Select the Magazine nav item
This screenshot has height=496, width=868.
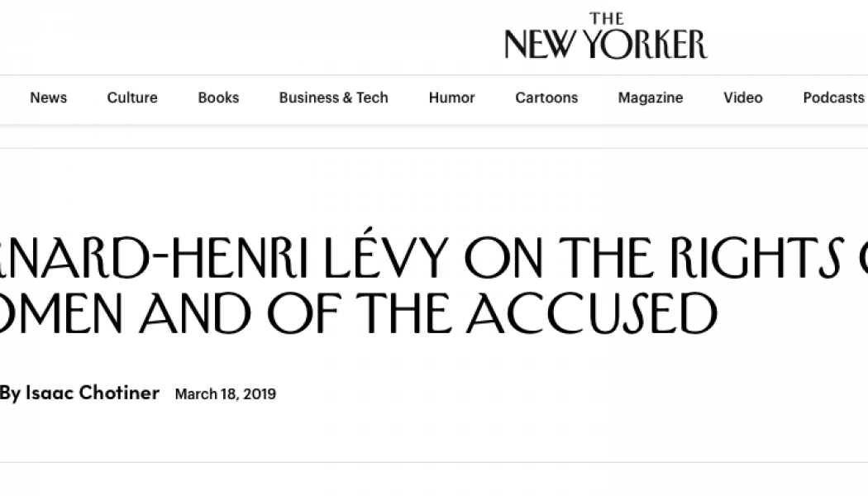[x=651, y=98]
